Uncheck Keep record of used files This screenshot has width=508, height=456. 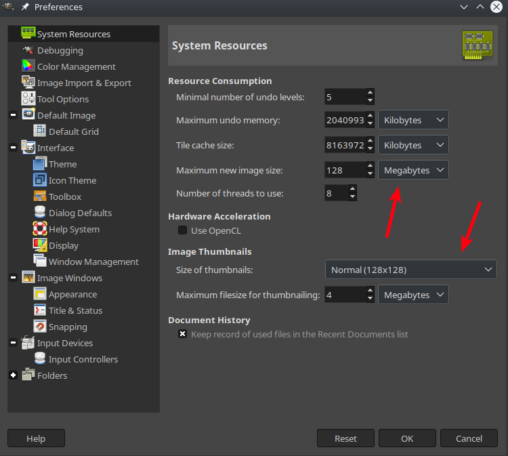click(182, 334)
